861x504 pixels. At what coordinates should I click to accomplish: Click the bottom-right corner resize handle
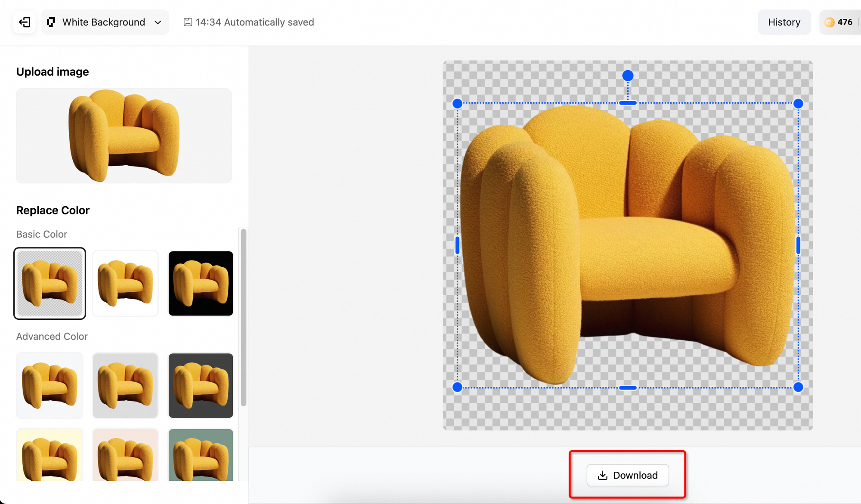point(798,387)
